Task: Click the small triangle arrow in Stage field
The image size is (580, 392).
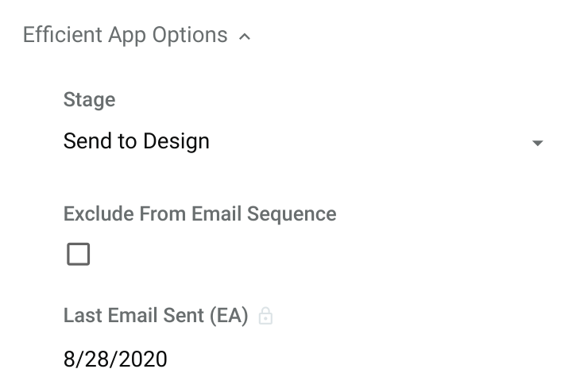Action: pyautogui.click(x=537, y=143)
